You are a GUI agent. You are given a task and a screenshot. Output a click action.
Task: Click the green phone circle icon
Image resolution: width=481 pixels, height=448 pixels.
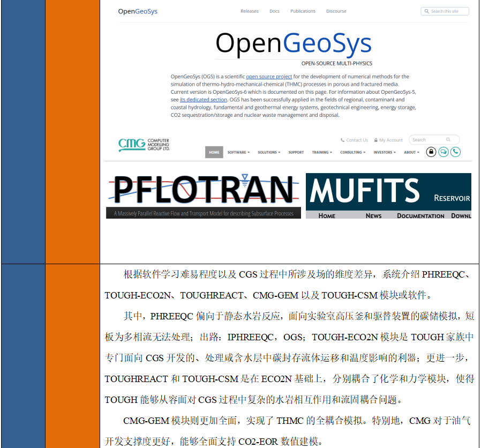(455, 152)
